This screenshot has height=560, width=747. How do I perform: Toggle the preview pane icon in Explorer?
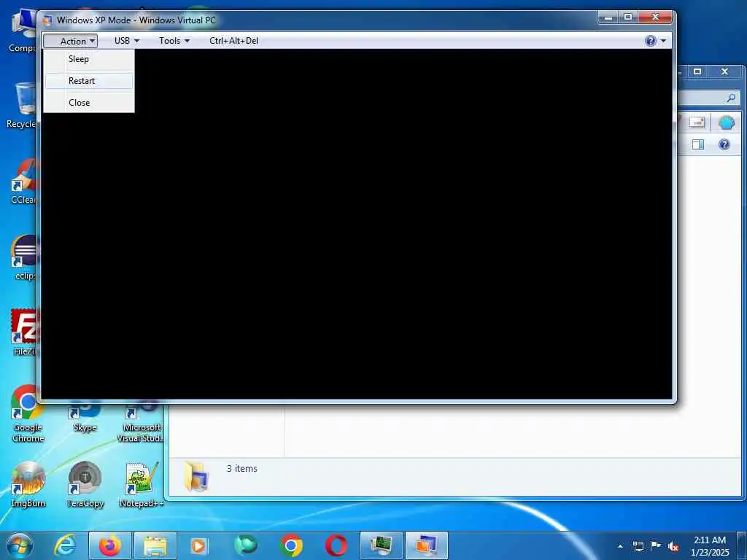pos(698,144)
